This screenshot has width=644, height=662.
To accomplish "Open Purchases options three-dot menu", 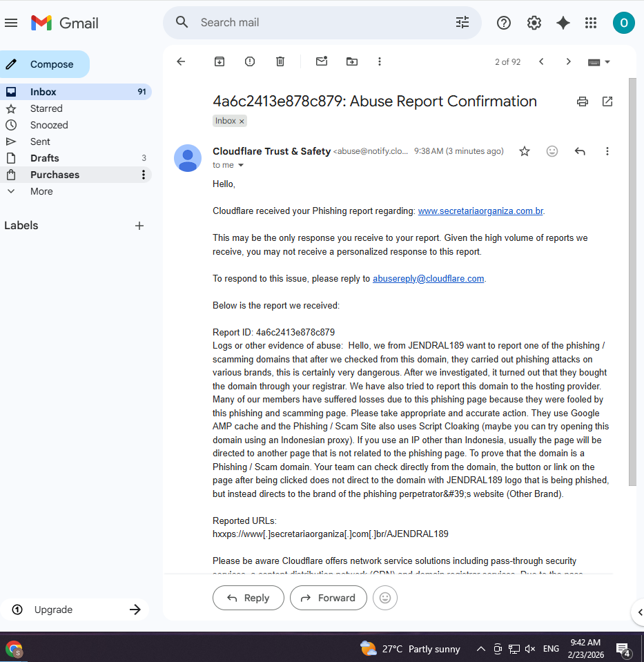I will point(144,175).
